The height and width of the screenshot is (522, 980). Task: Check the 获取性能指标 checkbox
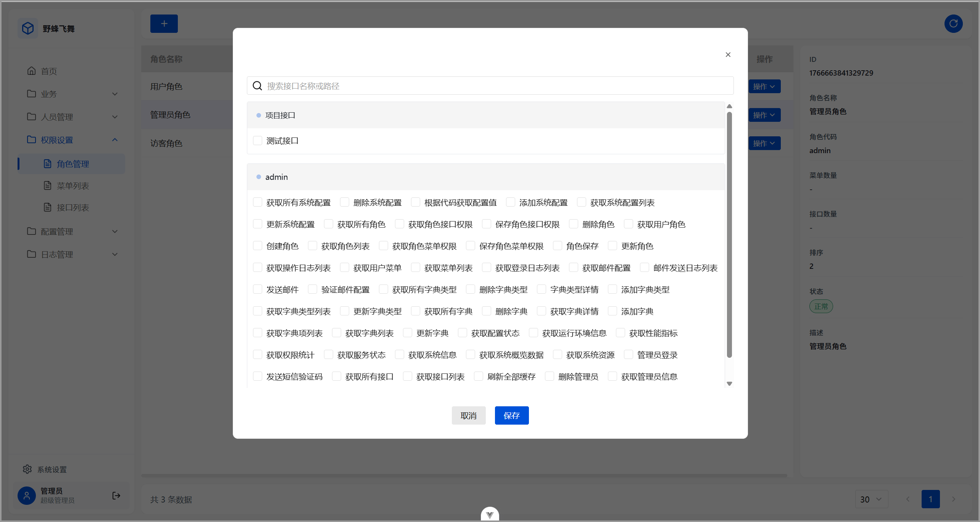click(x=621, y=333)
